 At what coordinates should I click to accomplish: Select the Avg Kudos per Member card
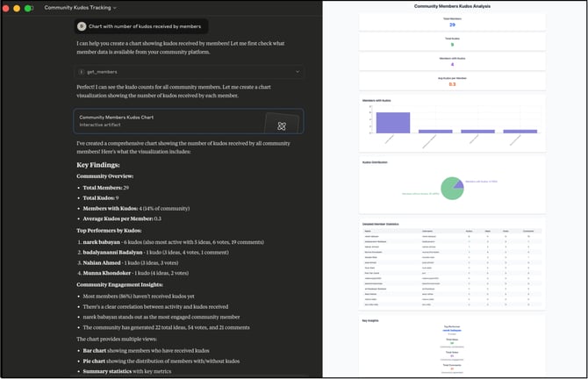click(x=452, y=82)
